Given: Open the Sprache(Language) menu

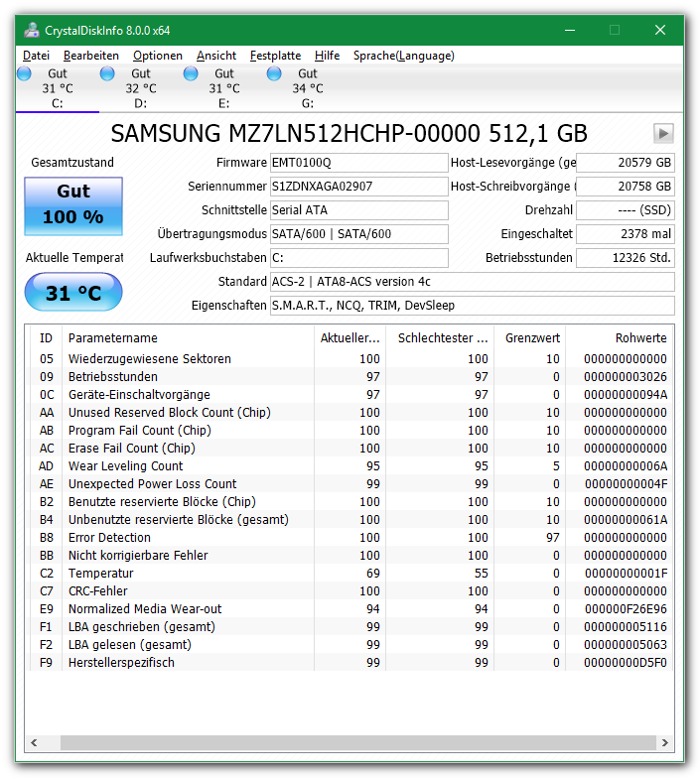Looking at the screenshot, I should (x=403, y=56).
